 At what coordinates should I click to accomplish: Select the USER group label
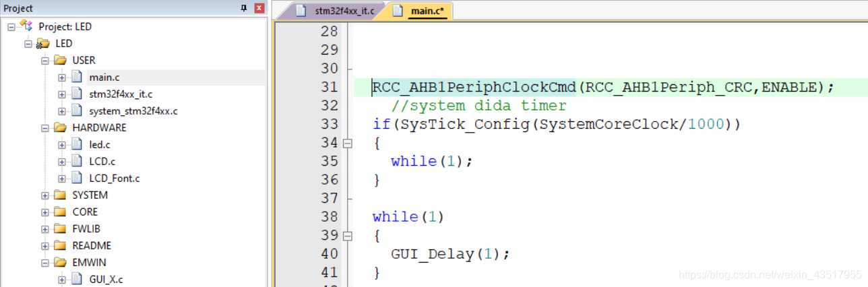tap(84, 60)
